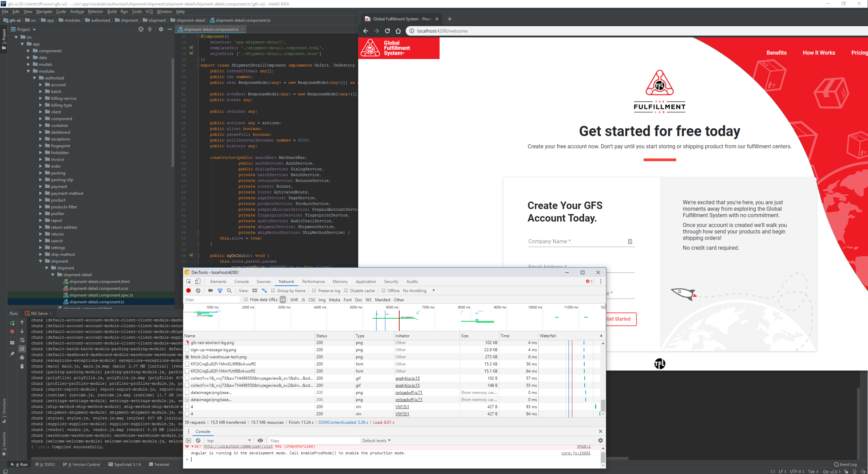Clear the run console with the trash icon
Screen dimensions: 868x474
pos(22,366)
